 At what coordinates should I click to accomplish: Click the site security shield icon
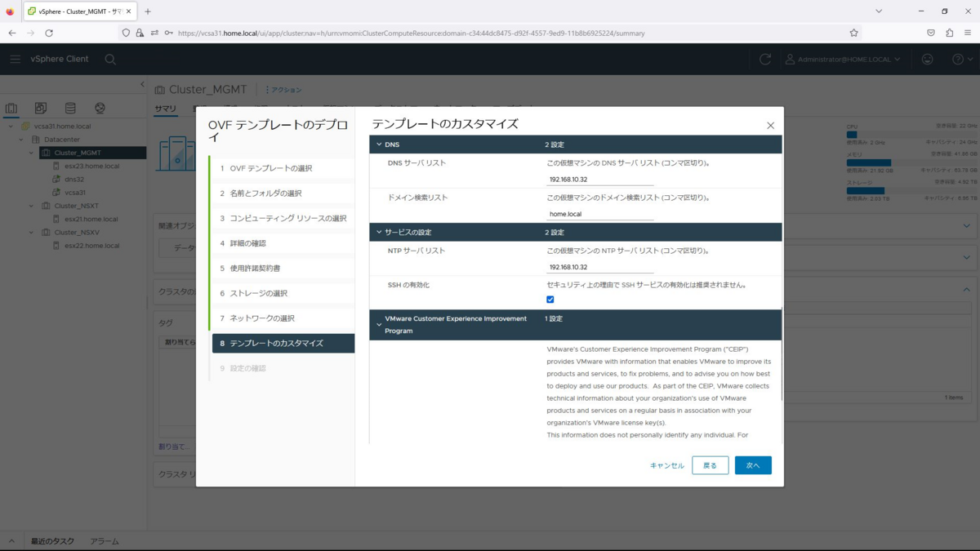pyautogui.click(x=125, y=33)
